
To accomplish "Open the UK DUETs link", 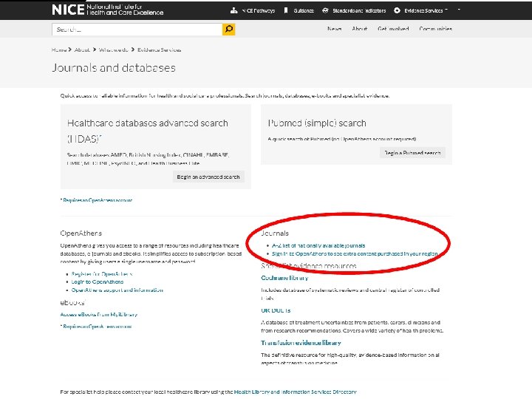I will (x=276, y=310).
